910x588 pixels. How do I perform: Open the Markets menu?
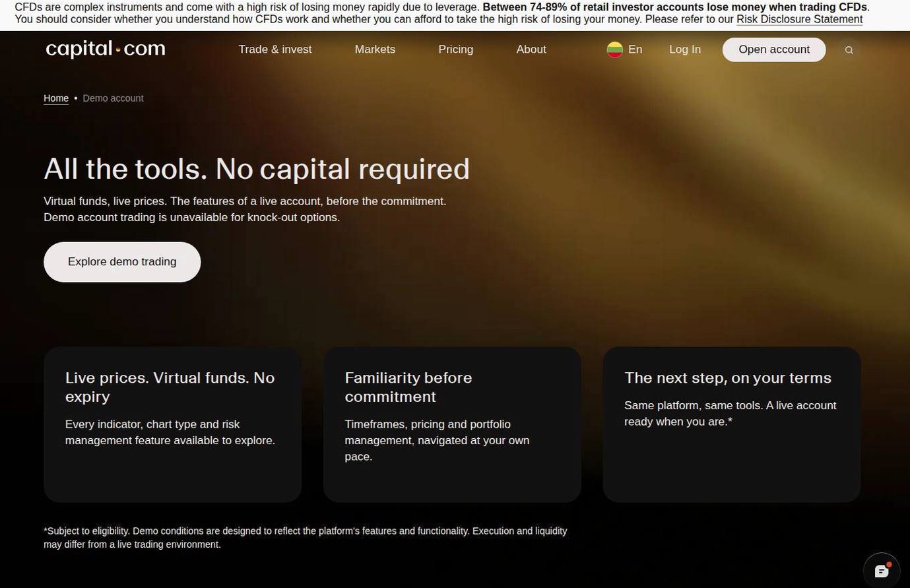click(375, 49)
